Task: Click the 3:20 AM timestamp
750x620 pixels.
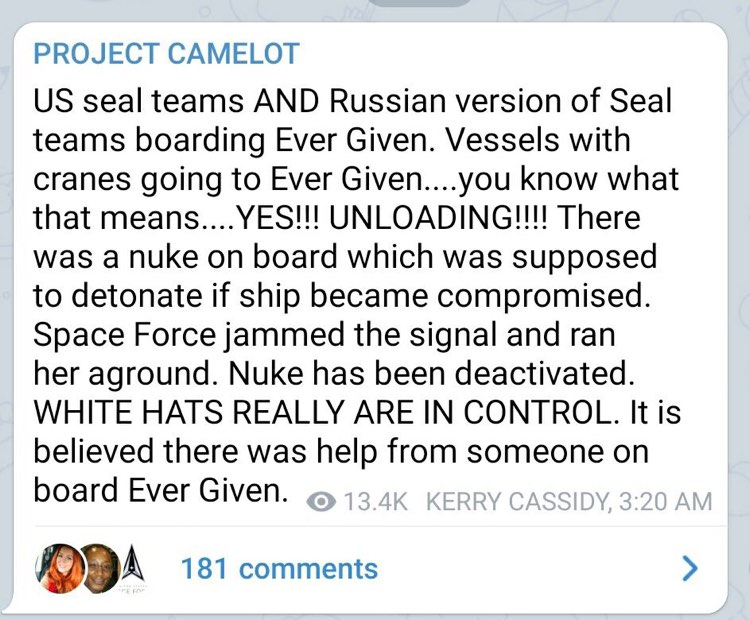Action: click(x=665, y=502)
